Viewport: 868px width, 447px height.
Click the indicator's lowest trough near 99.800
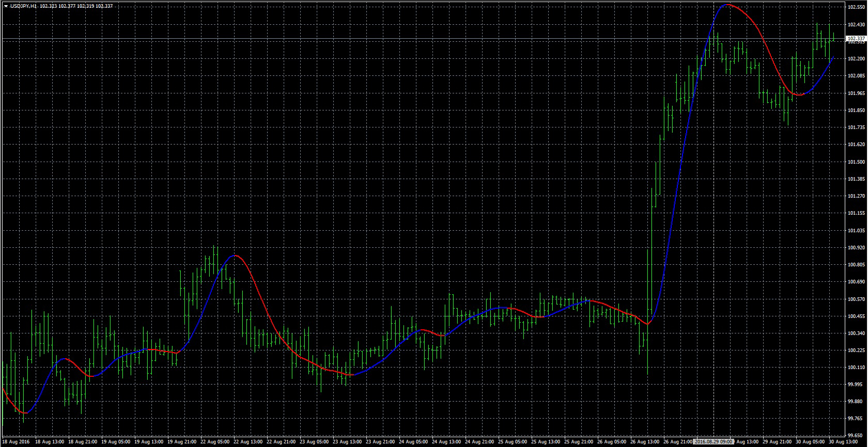coord(24,413)
